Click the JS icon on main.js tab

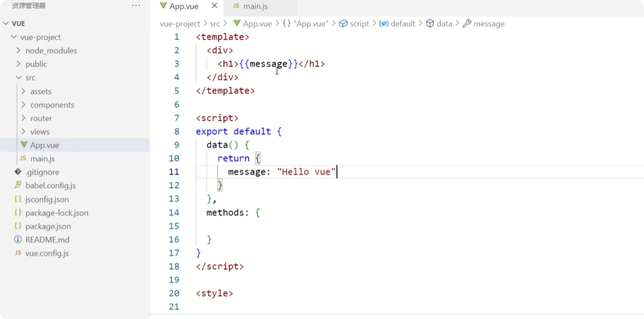coord(236,6)
